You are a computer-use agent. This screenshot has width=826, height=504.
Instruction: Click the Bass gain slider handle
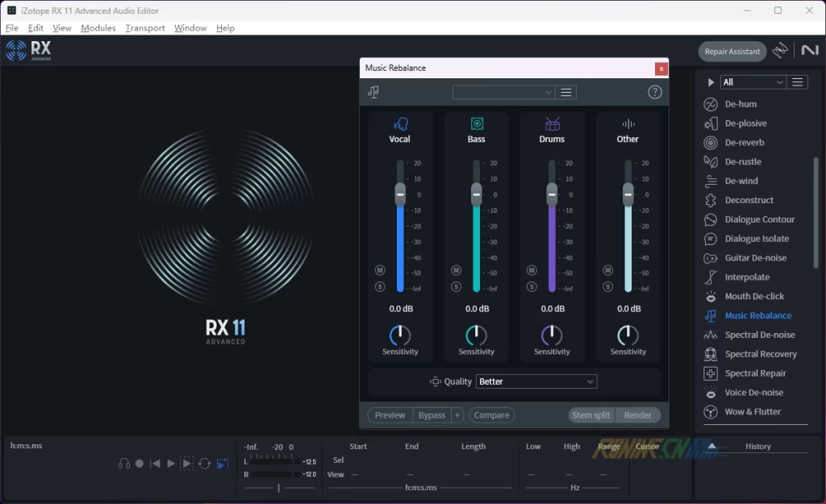pyautogui.click(x=476, y=194)
